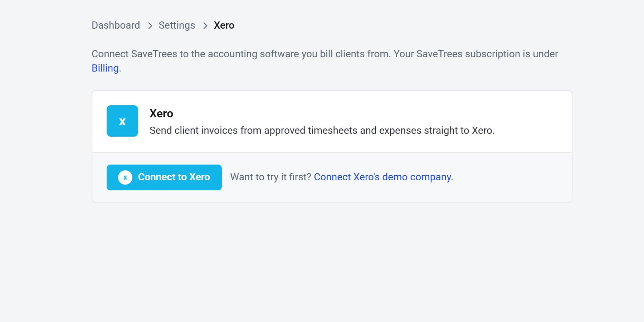Open the Dashboard breadcrumb link
This screenshot has height=322, width=644.
116,25
